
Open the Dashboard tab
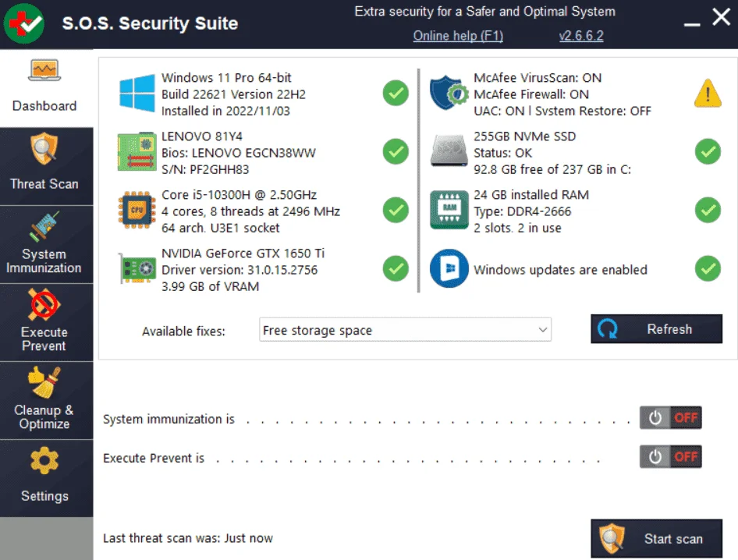click(x=46, y=88)
